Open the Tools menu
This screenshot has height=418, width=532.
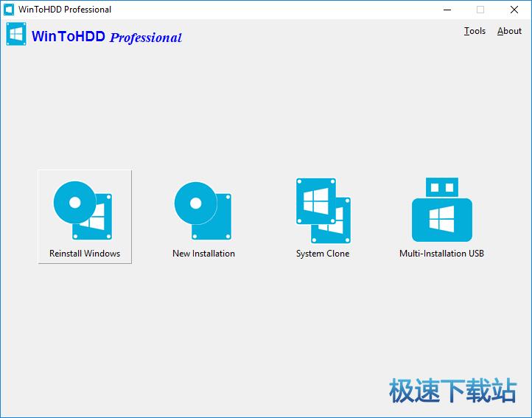pyautogui.click(x=475, y=31)
